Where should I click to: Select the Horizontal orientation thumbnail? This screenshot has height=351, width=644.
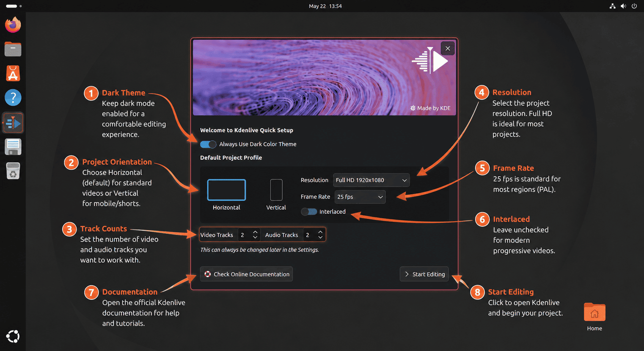click(x=226, y=190)
